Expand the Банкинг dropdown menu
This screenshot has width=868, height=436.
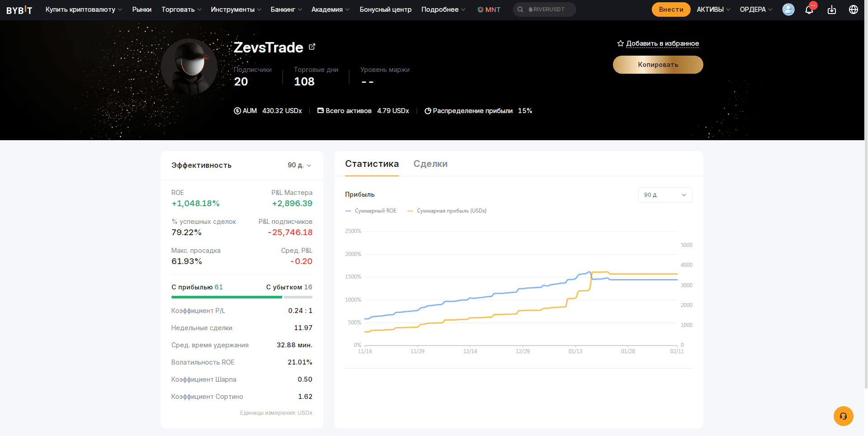pos(286,9)
